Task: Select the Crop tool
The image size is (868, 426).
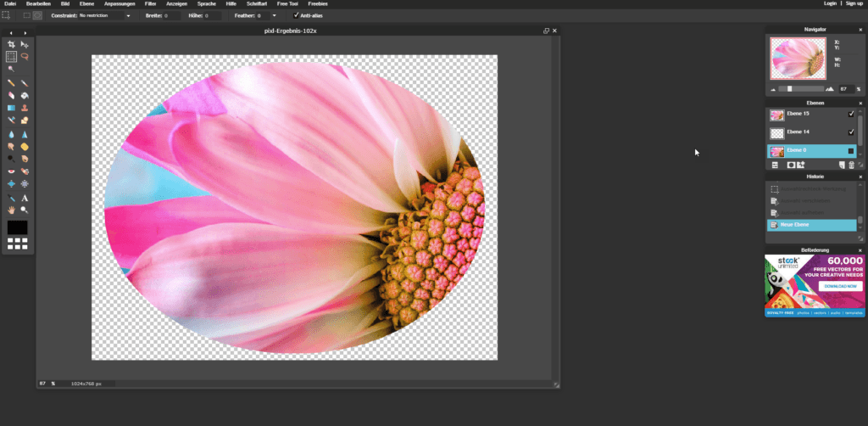Action: click(x=11, y=44)
